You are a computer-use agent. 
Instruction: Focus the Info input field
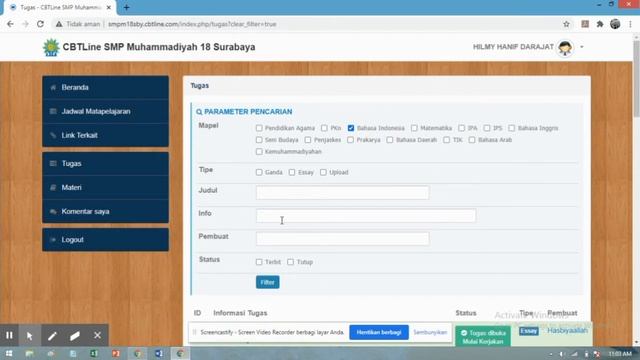coord(366,216)
